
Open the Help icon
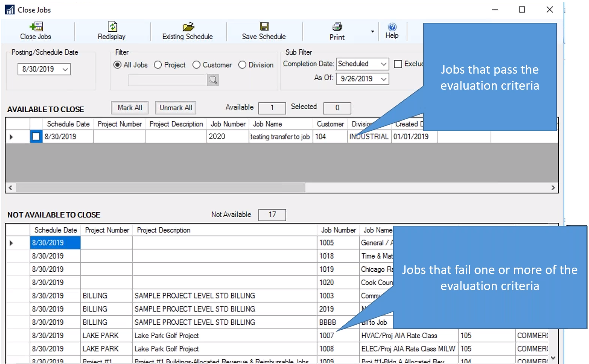pyautogui.click(x=392, y=27)
